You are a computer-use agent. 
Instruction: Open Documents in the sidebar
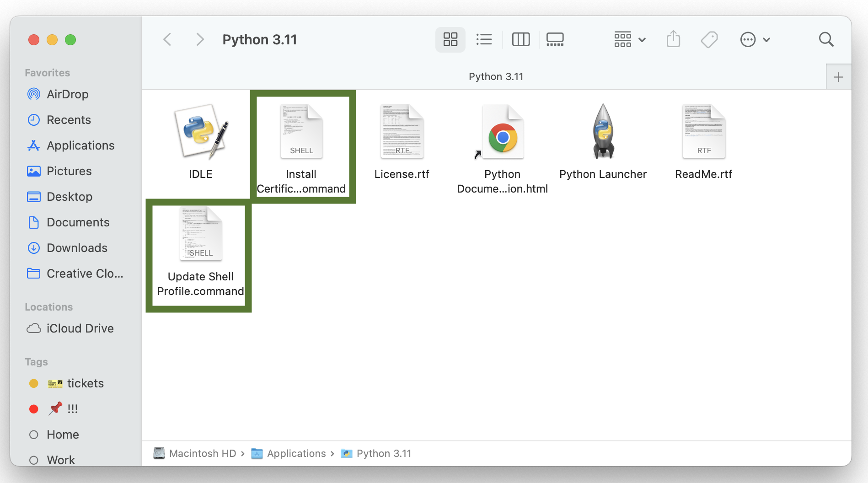(78, 222)
